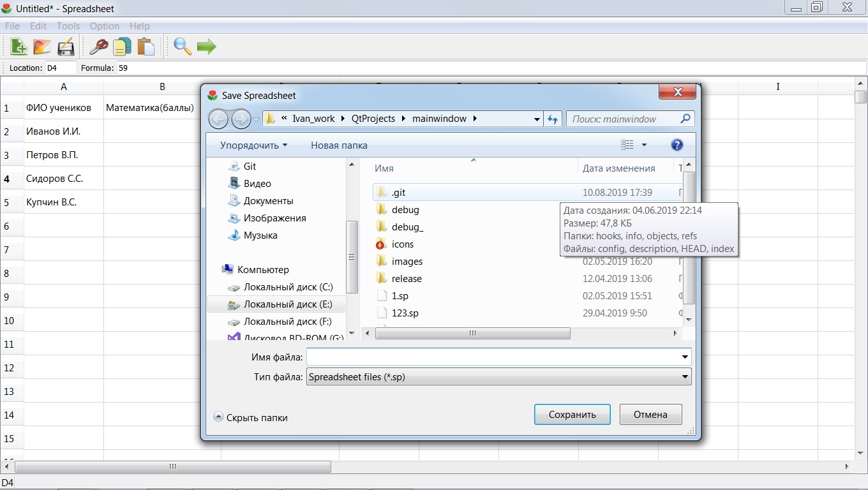Click the Отмена button
Viewport: 868px width, 490px height.
click(x=650, y=415)
